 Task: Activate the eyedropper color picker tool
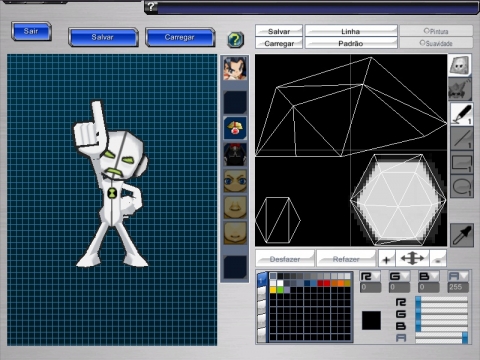tap(462, 235)
